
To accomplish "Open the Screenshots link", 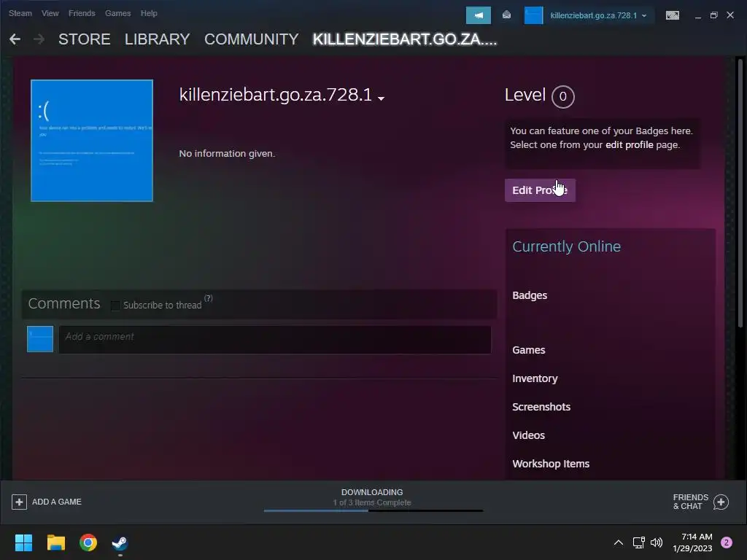I will tap(541, 407).
